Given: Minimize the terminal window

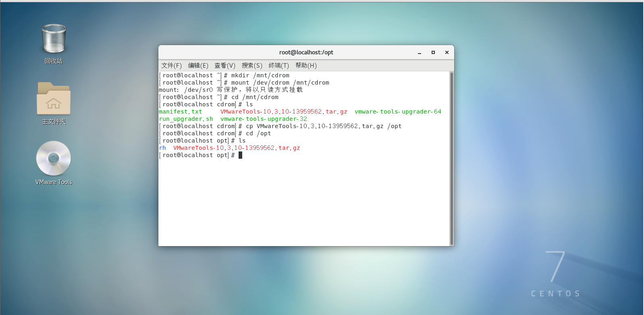Looking at the screenshot, I should point(420,52).
